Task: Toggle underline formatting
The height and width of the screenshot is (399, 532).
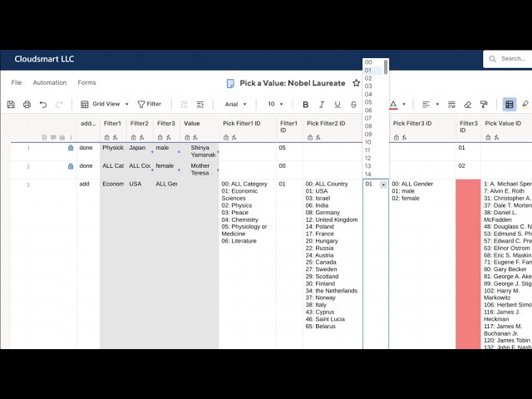Action: pyautogui.click(x=337, y=105)
